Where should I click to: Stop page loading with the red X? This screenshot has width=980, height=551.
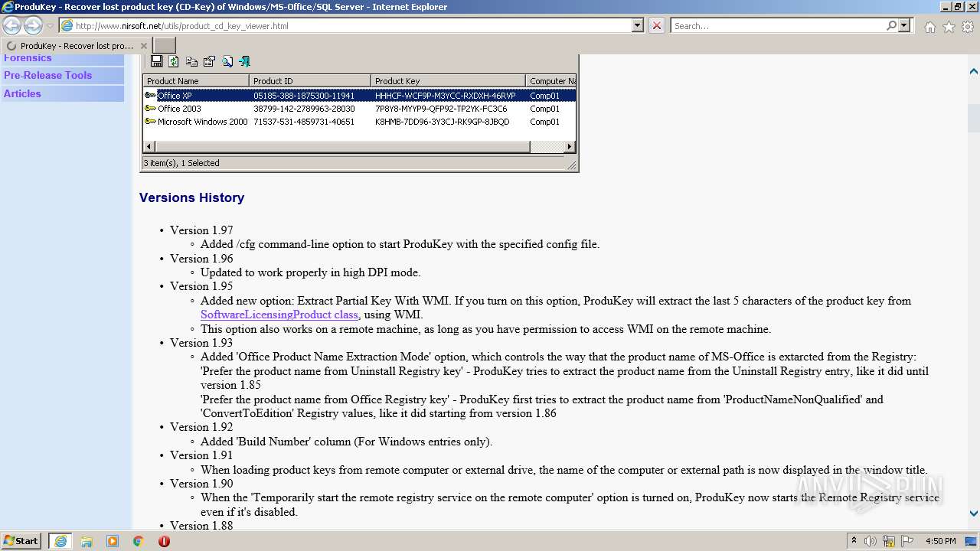click(x=657, y=25)
